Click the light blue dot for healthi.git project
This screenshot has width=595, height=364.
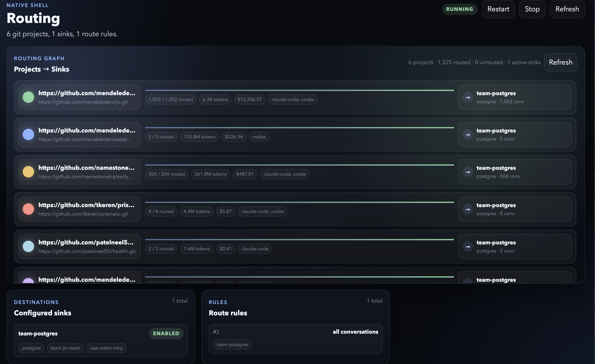[28, 247]
